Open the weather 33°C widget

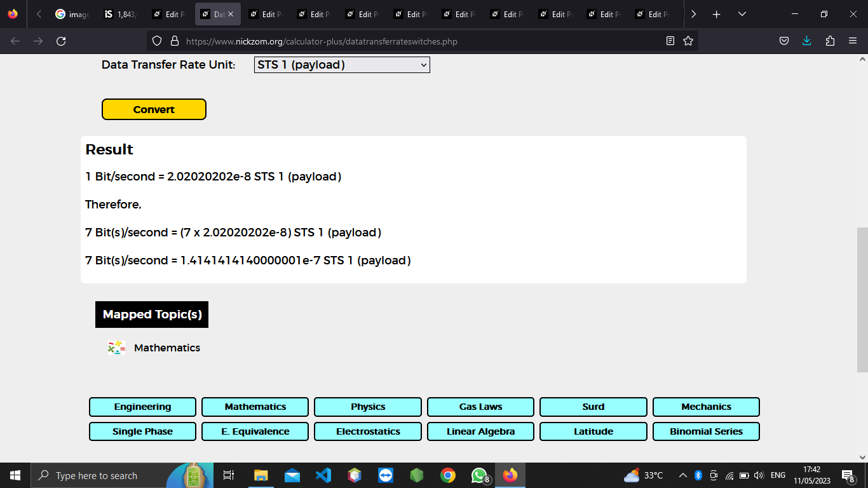(643, 475)
